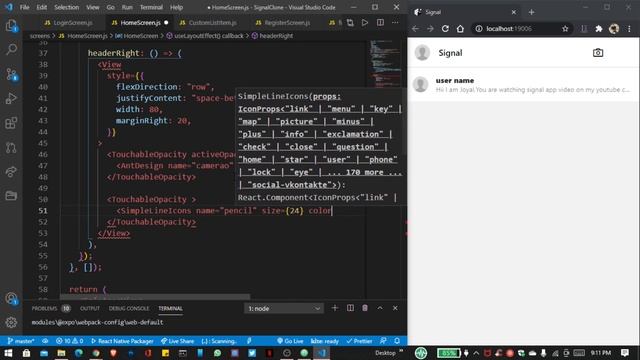Click Go Live in status bar
Screen dimensions: 640x360
290,341
